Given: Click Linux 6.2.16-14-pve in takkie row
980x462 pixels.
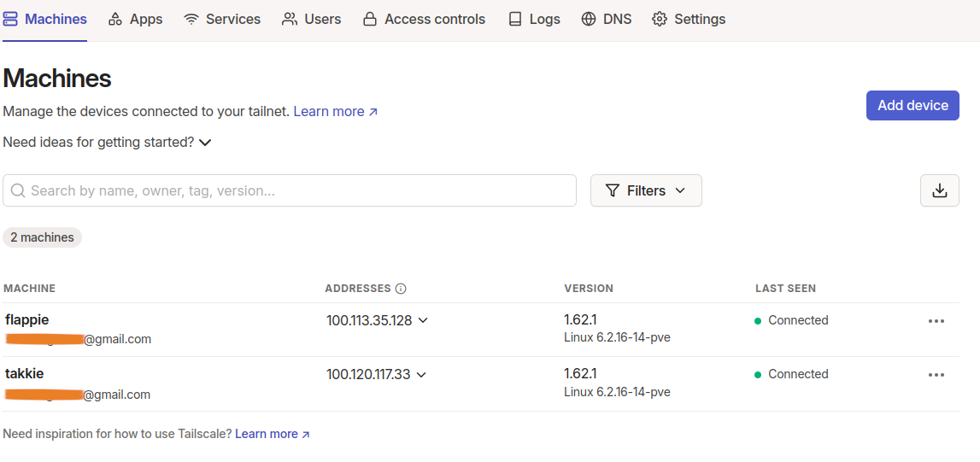Looking at the screenshot, I should (x=618, y=392).
